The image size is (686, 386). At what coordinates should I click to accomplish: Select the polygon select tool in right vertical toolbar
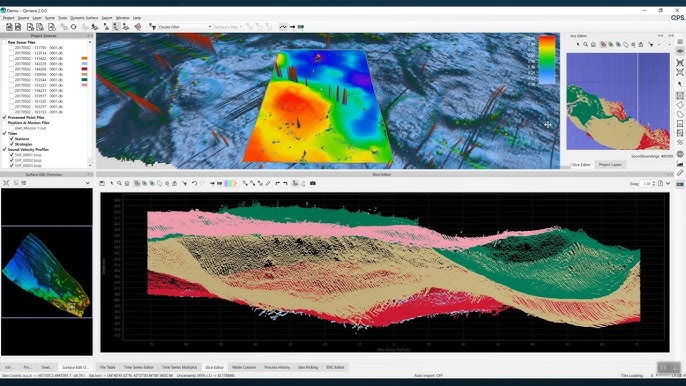680,105
